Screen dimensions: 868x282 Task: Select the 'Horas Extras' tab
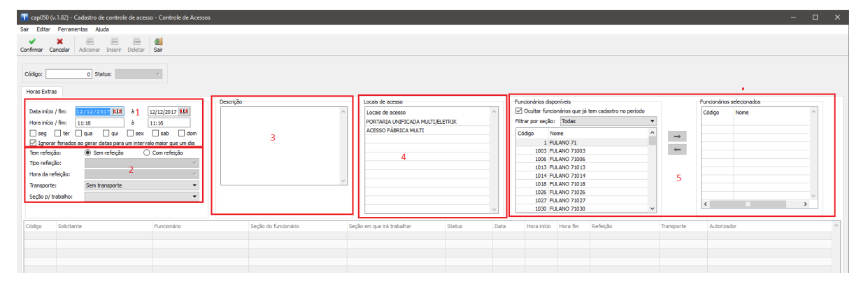(x=42, y=91)
